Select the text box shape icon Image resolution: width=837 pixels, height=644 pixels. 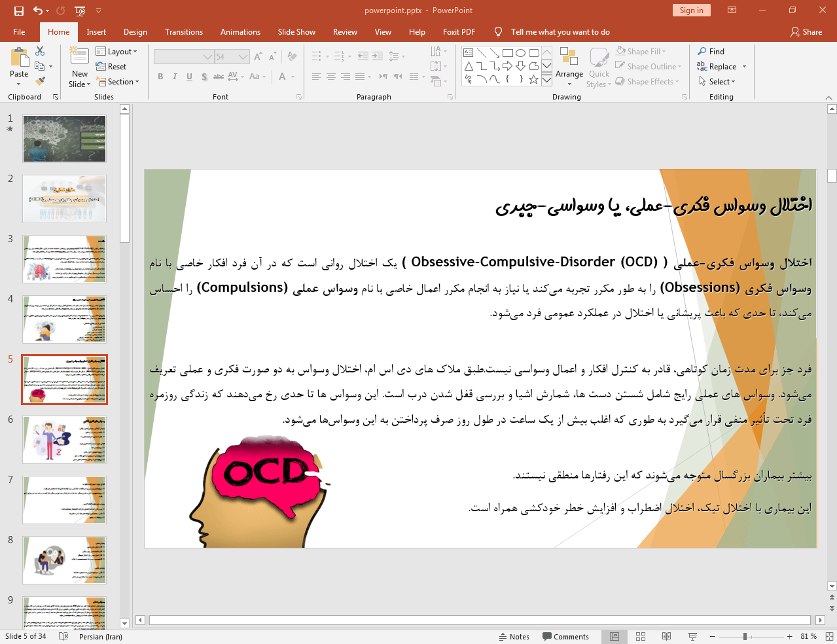pos(469,53)
